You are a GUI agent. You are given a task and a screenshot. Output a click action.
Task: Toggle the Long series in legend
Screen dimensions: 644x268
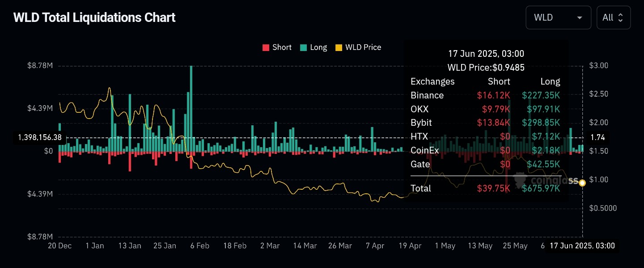[313, 47]
